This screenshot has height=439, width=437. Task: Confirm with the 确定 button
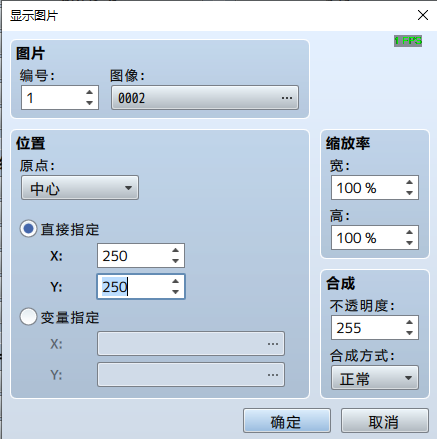coord(287,421)
